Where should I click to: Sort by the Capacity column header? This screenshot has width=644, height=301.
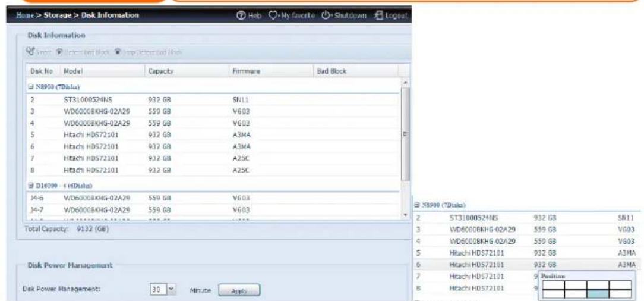click(x=187, y=71)
